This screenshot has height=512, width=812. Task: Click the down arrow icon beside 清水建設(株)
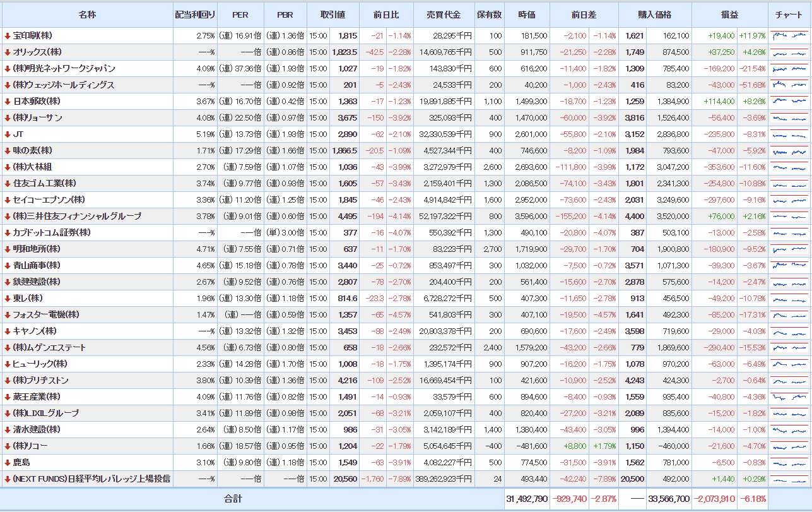point(7,430)
